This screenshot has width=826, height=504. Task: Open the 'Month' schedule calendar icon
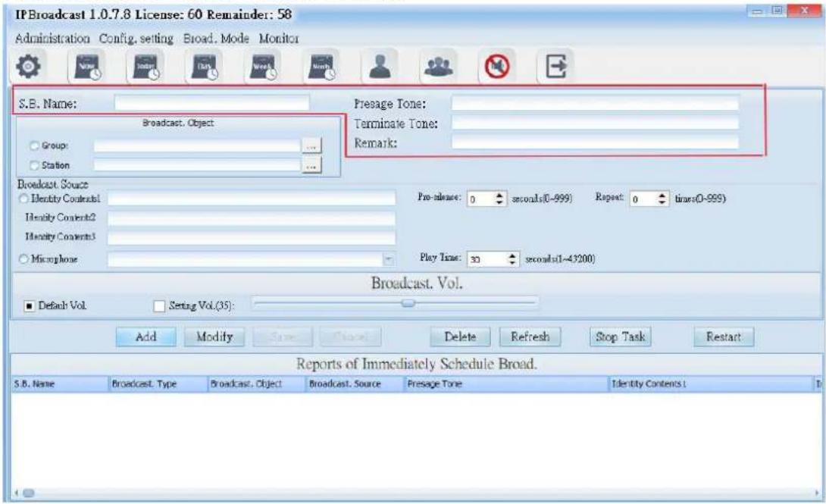click(321, 67)
